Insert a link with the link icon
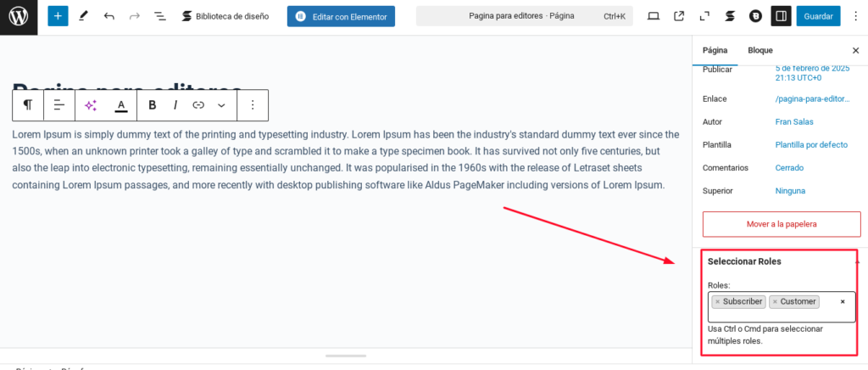Viewport: 868px width, 370px height. pos(198,105)
